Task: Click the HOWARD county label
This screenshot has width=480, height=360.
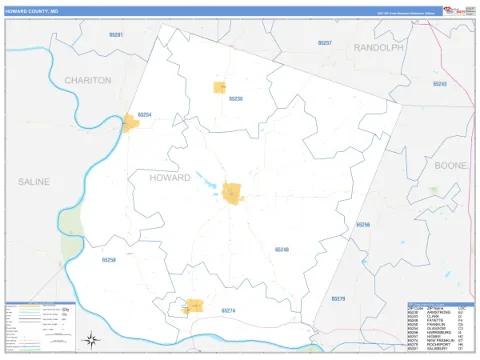Action: click(170, 178)
